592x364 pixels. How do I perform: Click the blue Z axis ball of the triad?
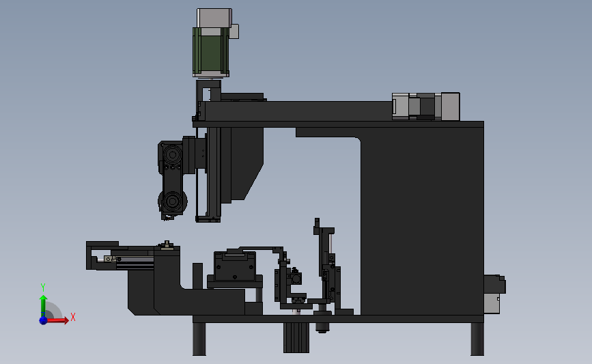click(43, 320)
